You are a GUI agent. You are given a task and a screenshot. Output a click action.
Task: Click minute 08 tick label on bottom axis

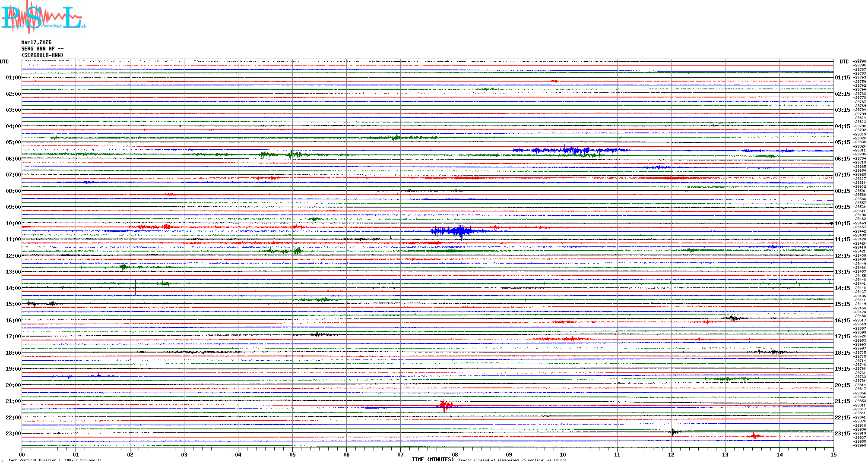[455, 454]
